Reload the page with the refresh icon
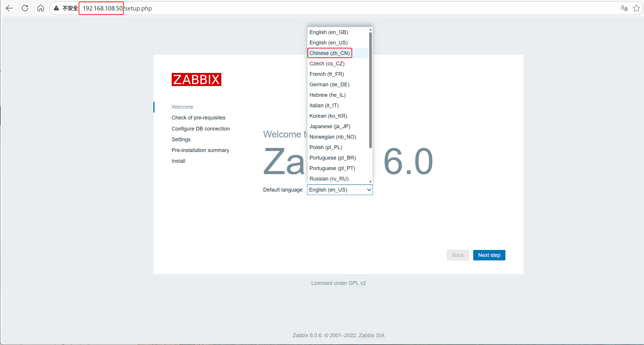 point(25,8)
